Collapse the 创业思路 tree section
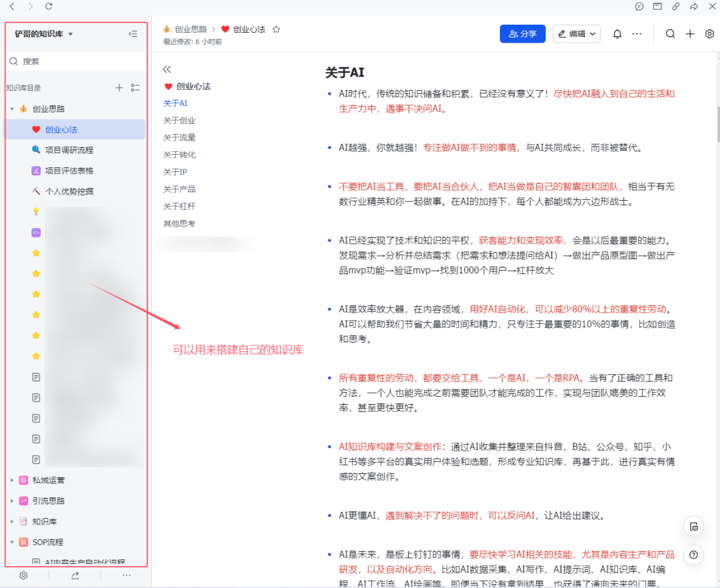 (11, 108)
